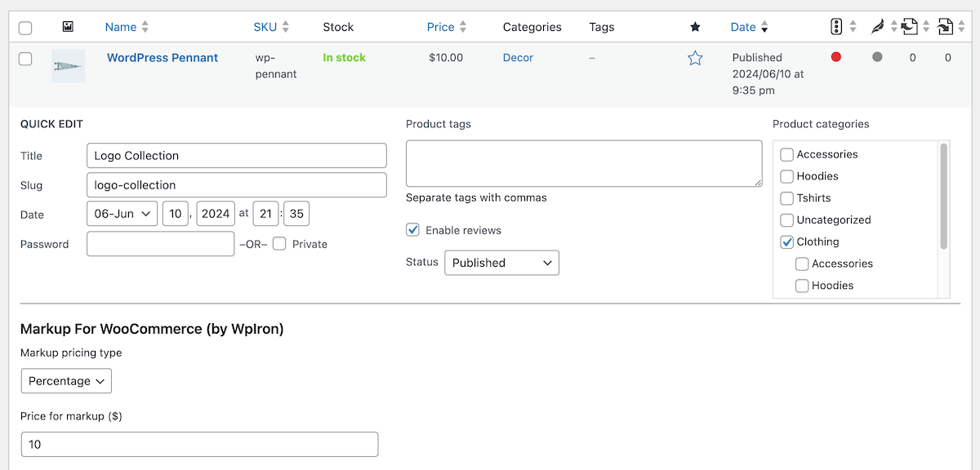This screenshot has width=980, height=470.
Task: Click the Product tags text area
Action: pyautogui.click(x=584, y=163)
